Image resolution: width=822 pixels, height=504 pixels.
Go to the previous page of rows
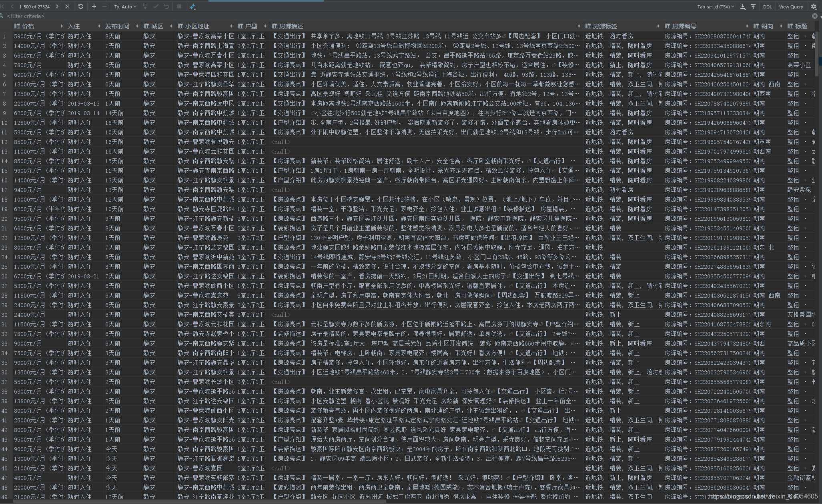click(12, 6)
